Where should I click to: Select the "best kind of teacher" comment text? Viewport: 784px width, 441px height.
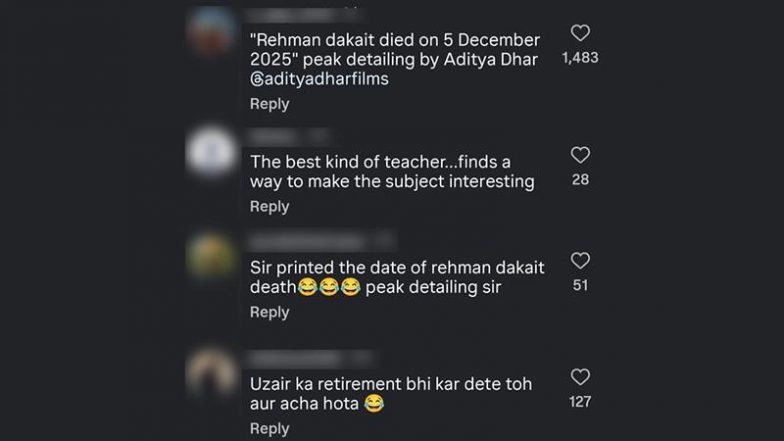[392, 170]
